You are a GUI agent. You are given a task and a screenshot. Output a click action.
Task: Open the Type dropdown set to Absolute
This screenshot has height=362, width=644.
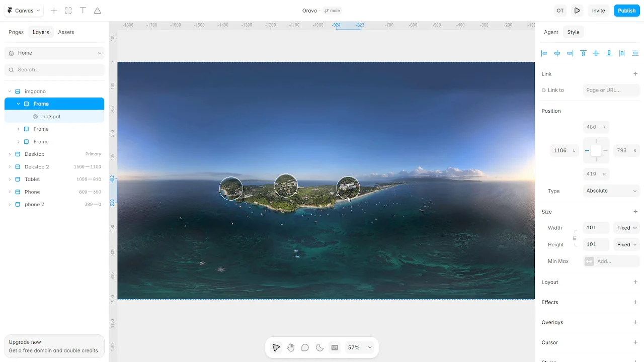611,191
